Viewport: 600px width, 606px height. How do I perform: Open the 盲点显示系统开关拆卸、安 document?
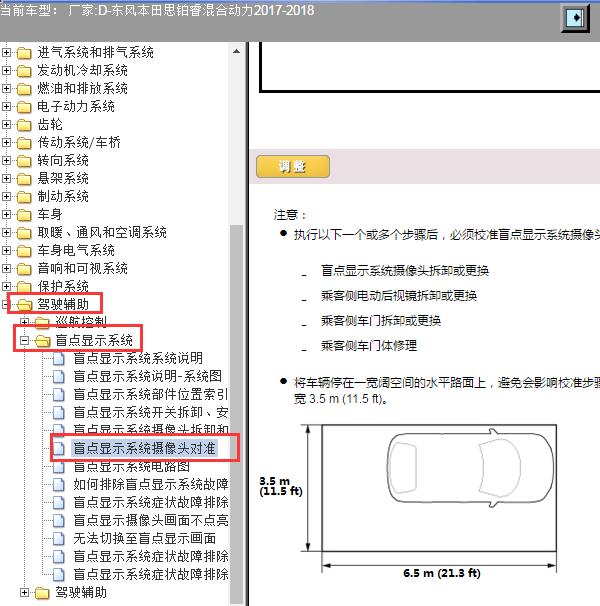[151, 412]
